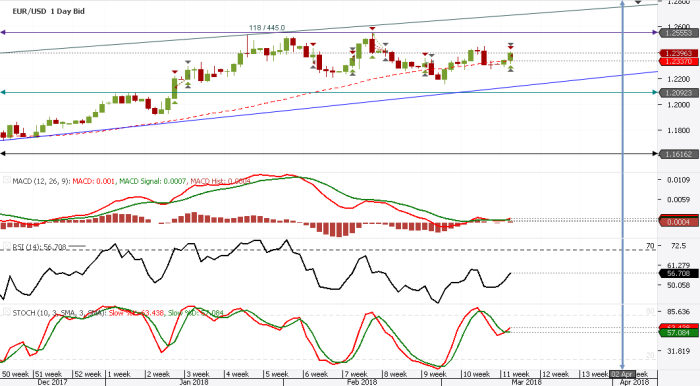Click the 1.23963 dark red price label

(679, 53)
